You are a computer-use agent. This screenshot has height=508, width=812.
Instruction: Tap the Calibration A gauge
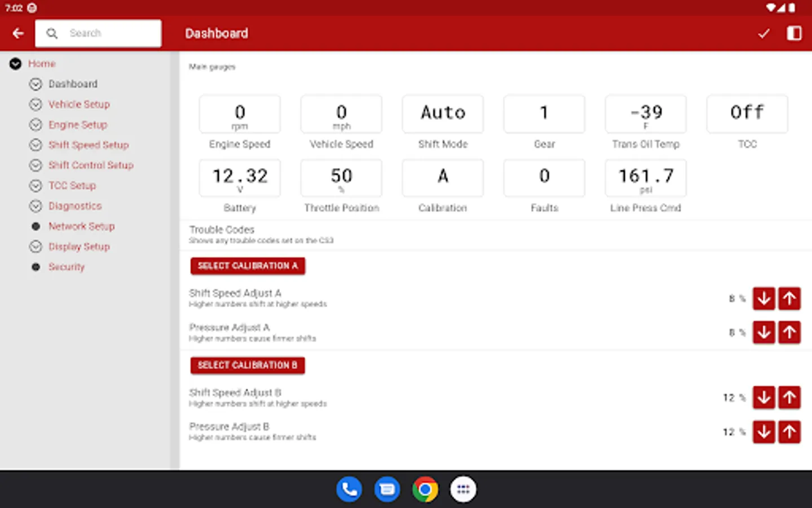coord(443,178)
